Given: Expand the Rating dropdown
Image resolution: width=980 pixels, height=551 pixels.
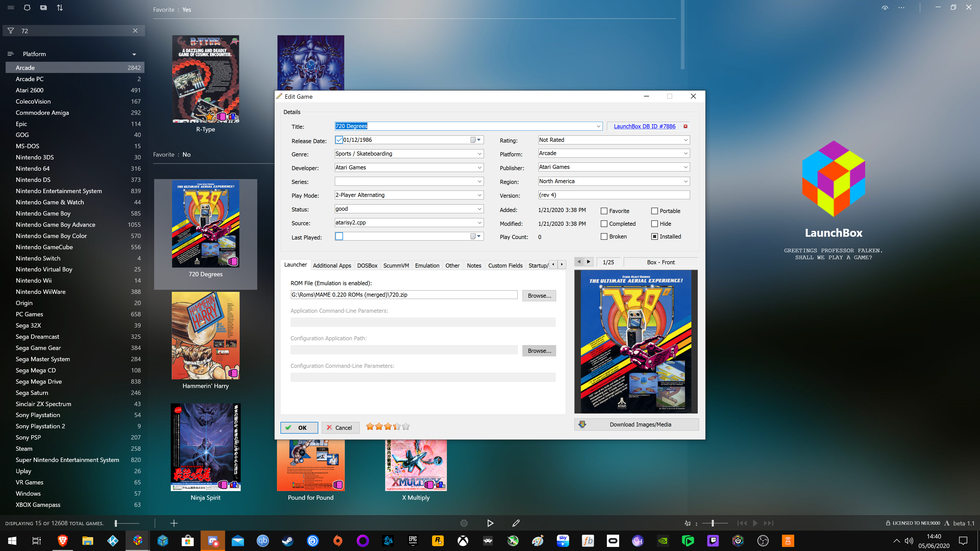Looking at the screenshot, I should point(685,140).
